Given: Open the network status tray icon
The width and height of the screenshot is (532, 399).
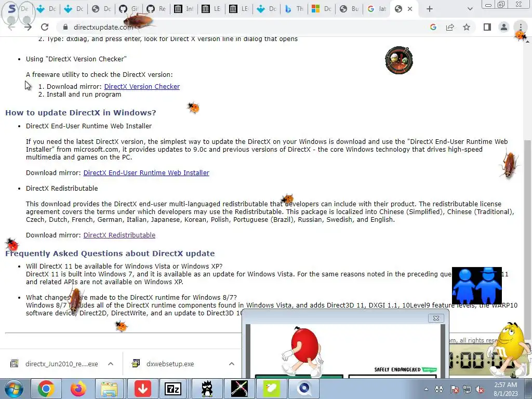Looking at the screenshot, I should (x=467, y=390).
